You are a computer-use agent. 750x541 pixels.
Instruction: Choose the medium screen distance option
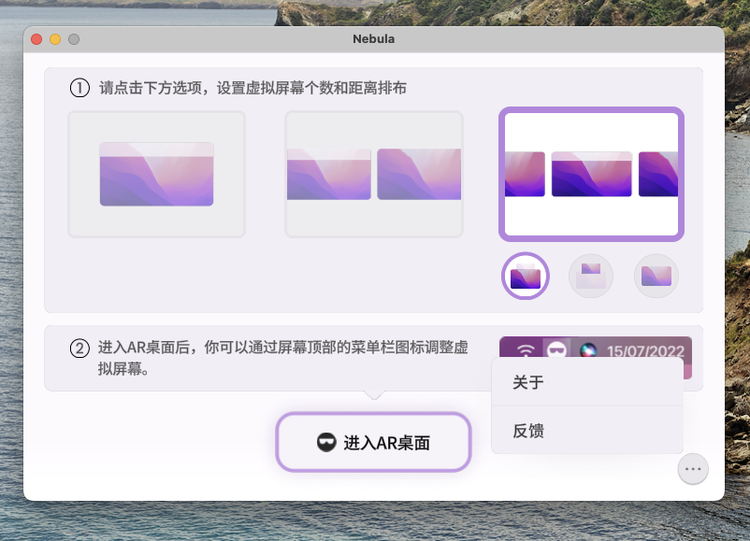pos(591,276)
